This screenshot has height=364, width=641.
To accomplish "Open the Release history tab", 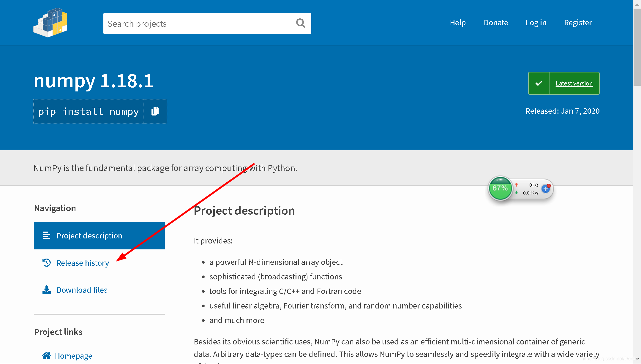I will (83, 263).
